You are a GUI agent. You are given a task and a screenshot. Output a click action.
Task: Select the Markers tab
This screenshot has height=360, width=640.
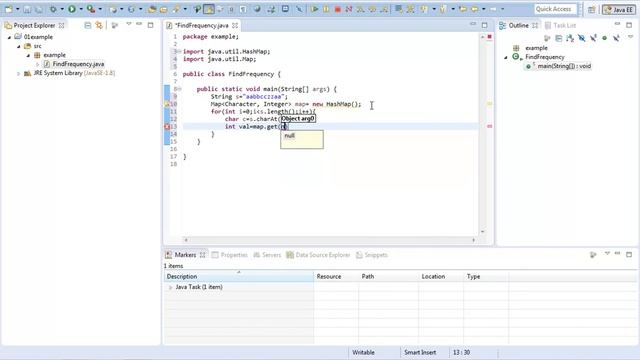[x=185, y=255]
